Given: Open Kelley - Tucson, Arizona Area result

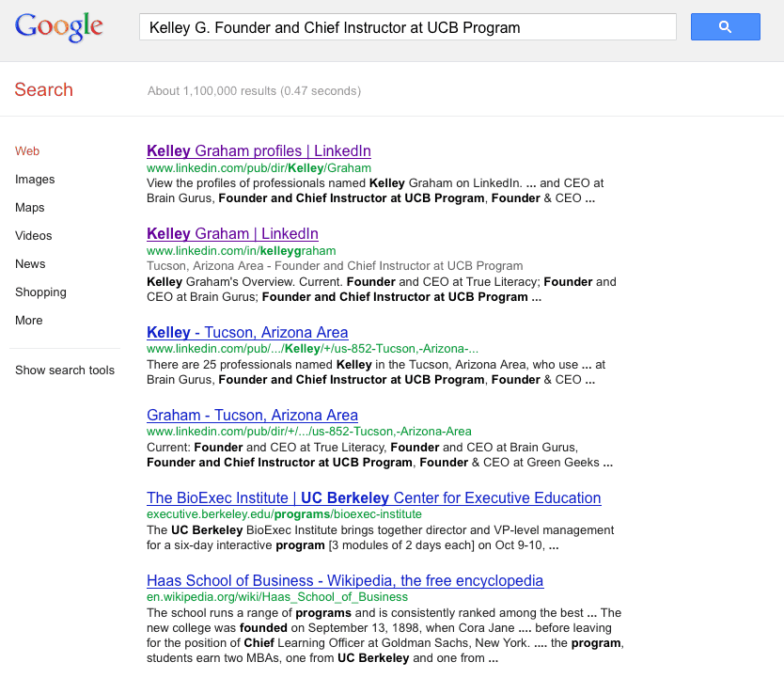Looking at the screenshot, I should [x=247, y=332].
